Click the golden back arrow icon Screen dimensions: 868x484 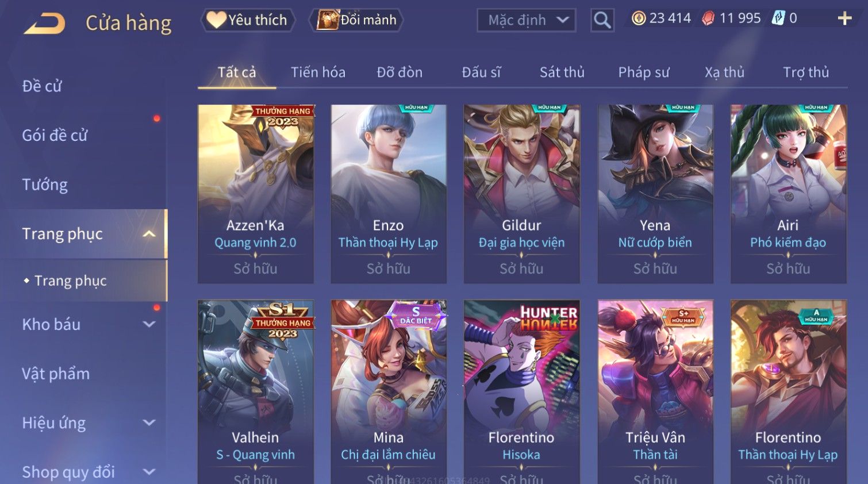(x=44, y=24)
